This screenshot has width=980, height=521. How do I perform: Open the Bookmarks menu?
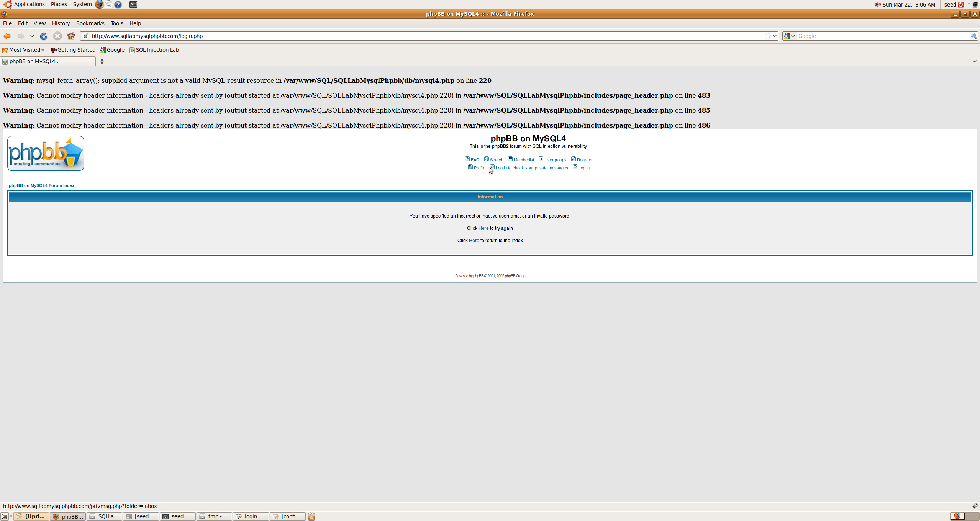90,23
